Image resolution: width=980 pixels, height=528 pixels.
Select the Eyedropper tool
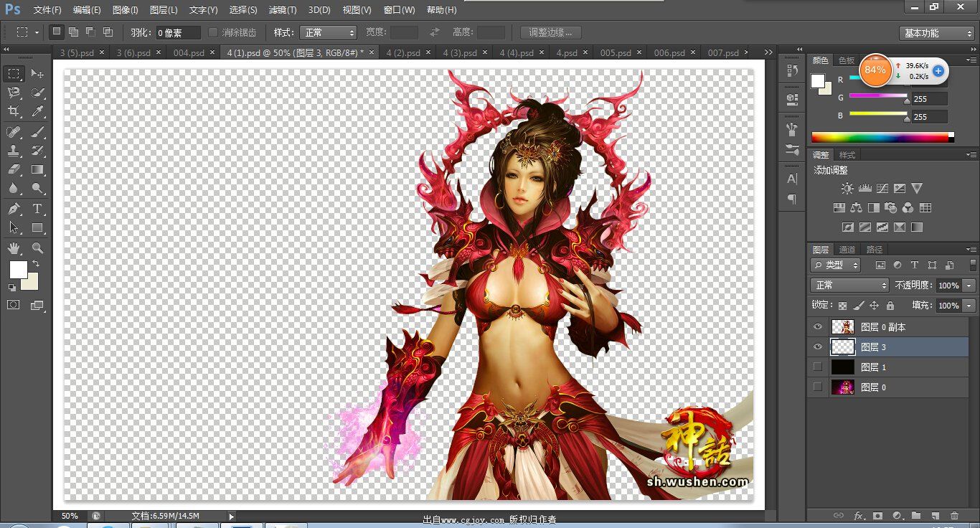[37, 111]
